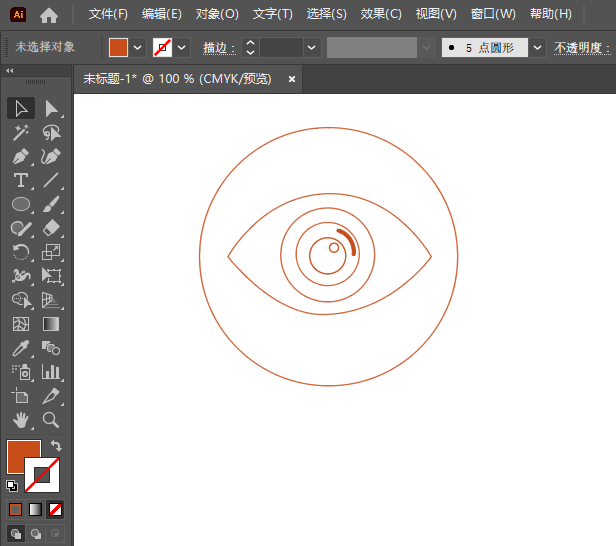Expand the stroke weight dropdown

(313, 47)
